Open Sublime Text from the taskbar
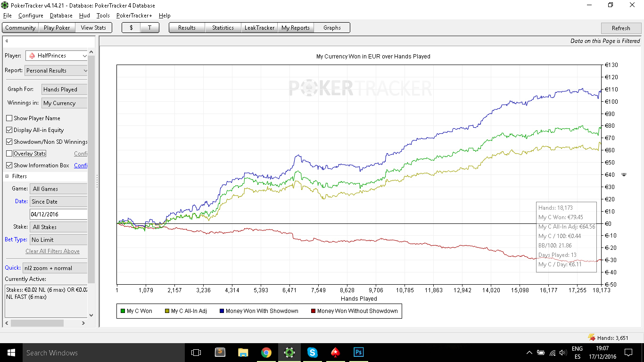Screen dimensions: 644x362 220,353
